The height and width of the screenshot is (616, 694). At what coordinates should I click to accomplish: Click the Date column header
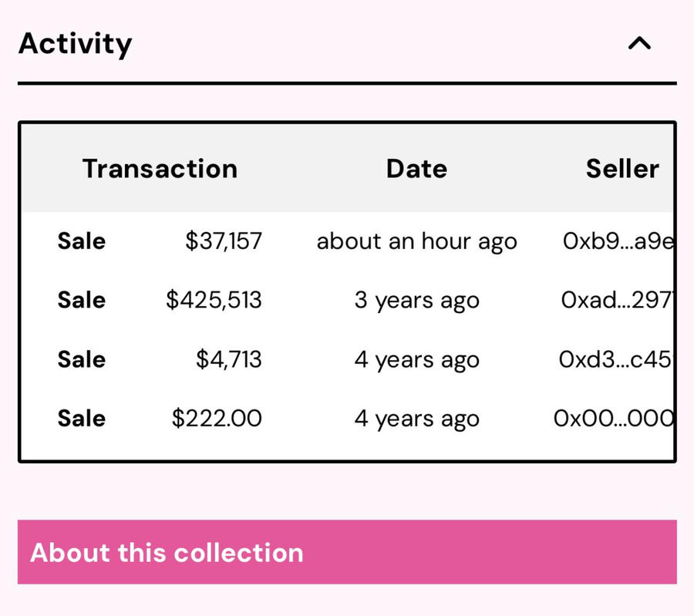point(416,169)
